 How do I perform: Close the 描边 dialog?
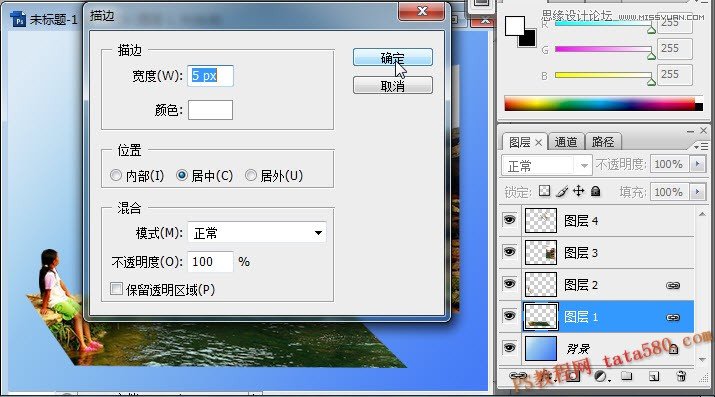[422, 11]
